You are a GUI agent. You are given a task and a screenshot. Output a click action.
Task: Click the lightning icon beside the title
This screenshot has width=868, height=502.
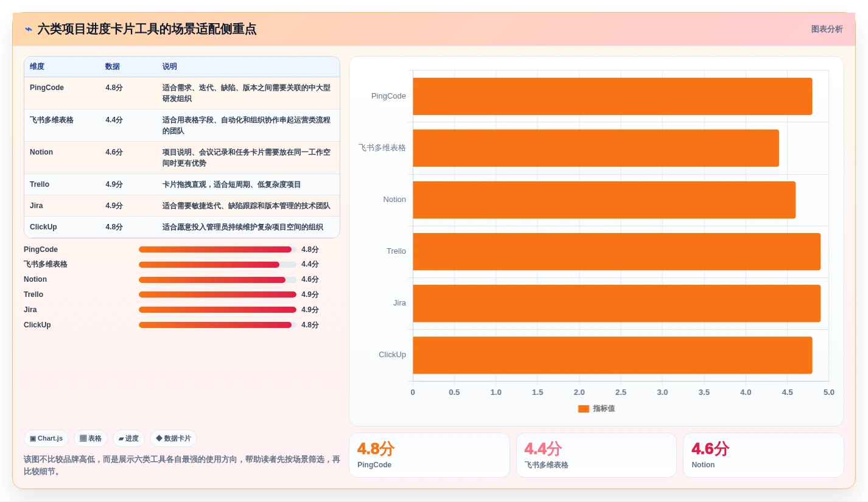coord(28,29)
